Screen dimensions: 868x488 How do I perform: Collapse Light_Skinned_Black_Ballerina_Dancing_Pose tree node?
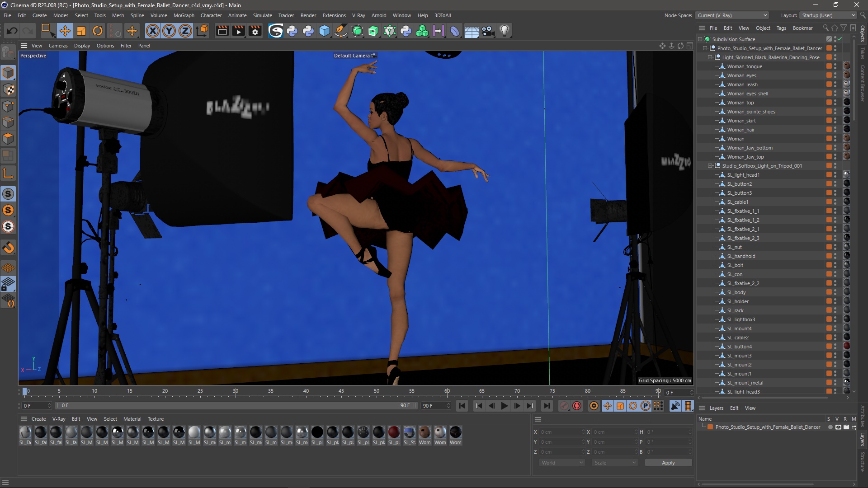pyautogui.click(x=710, y=57)
